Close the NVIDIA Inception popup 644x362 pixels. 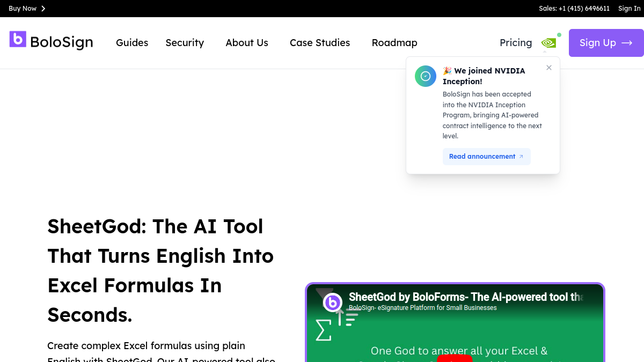pyautogui.click(x=548, y=68)
